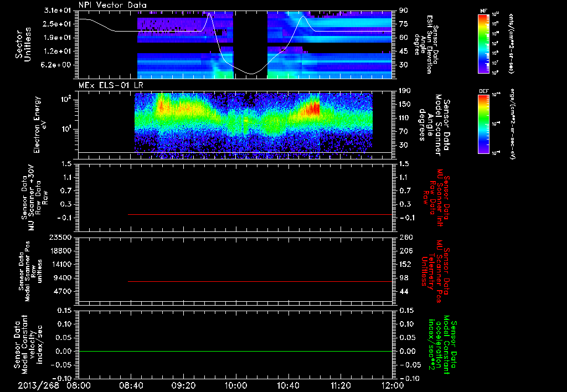This screenshot has width=567, height=392.
Task: Click the red MU Scanner Pos Telemetry title
Action: [436, 271]
